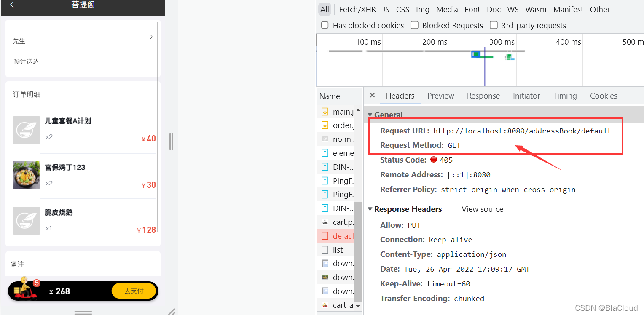Click the image icon next to noIm.

click(325, 139)
